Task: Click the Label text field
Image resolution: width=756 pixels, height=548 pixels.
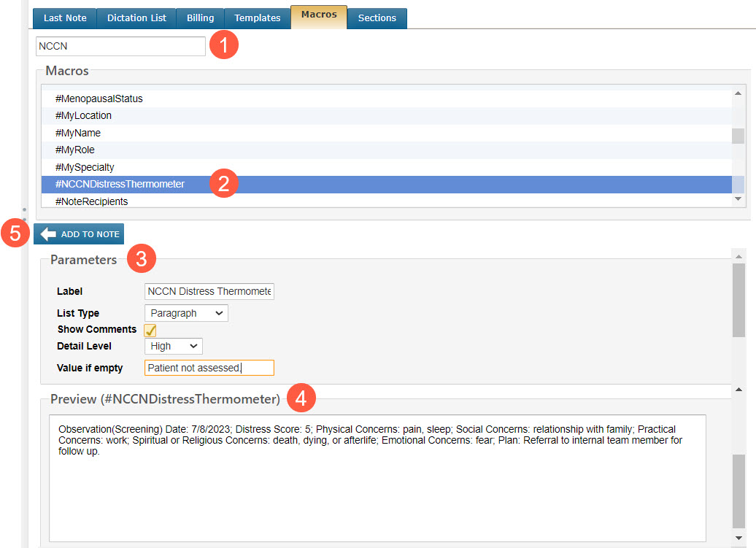Action: [209, 291]
